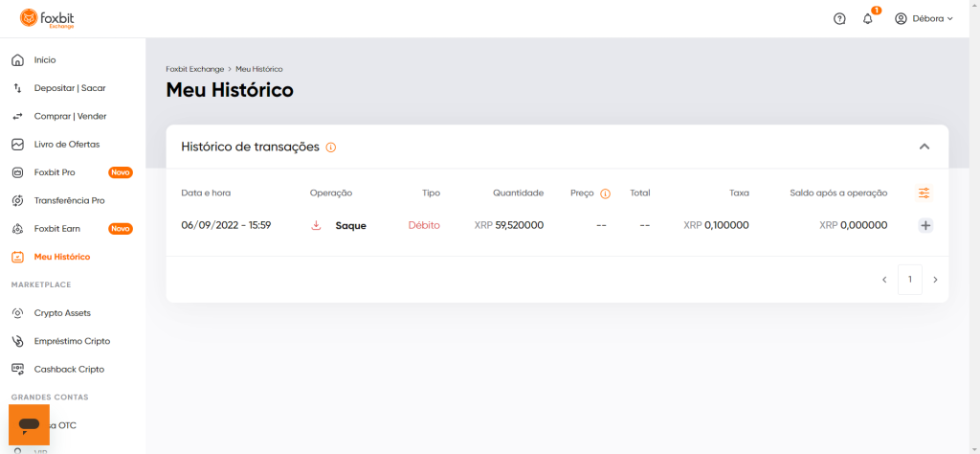The image size is (980, 454).
Task: Click the Início home icon
Action: pyautogui.click(x=17, y=60)
